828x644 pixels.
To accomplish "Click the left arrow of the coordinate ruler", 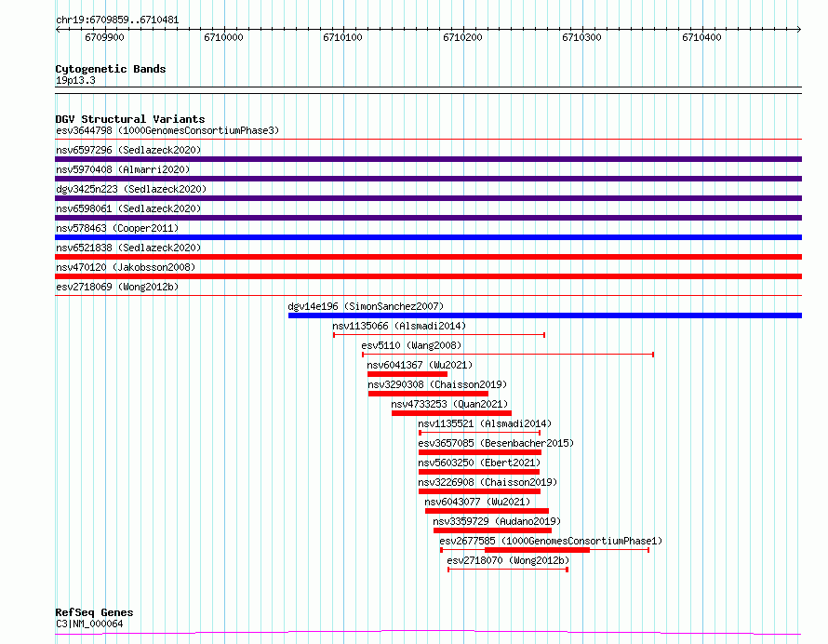I will point(58,30).
